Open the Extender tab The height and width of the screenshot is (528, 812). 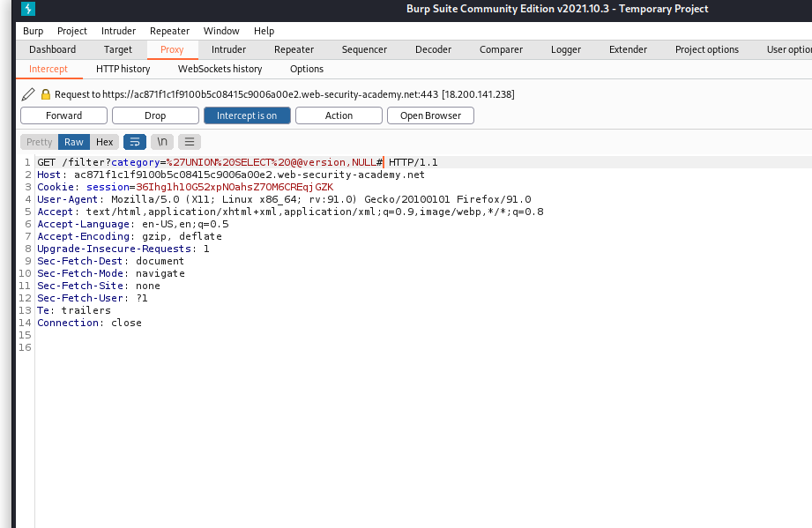[628, 49]
